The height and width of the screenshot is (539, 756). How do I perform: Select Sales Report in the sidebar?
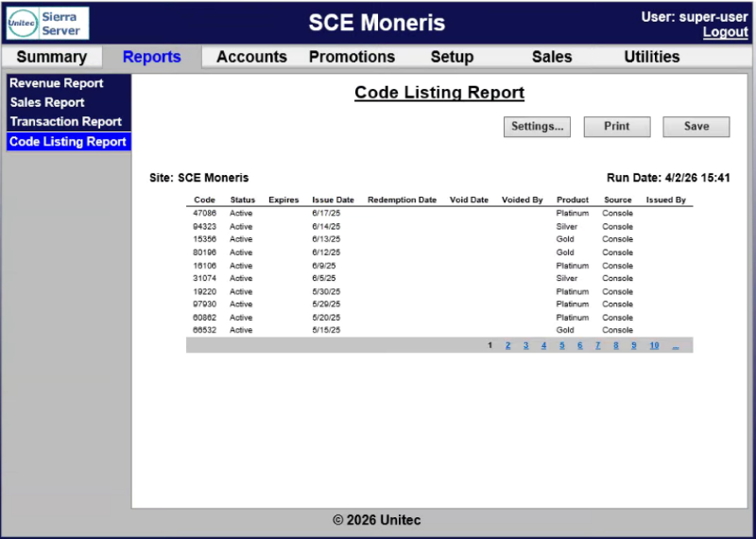click(x=47, y=102)
